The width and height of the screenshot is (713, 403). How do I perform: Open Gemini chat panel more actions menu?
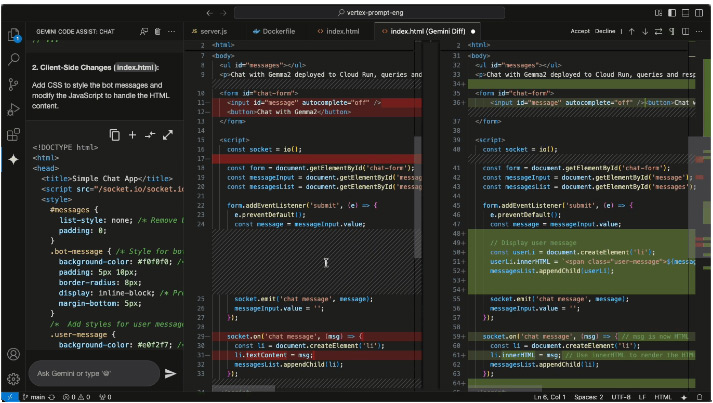pyautogui.click(x=171, y=31)
